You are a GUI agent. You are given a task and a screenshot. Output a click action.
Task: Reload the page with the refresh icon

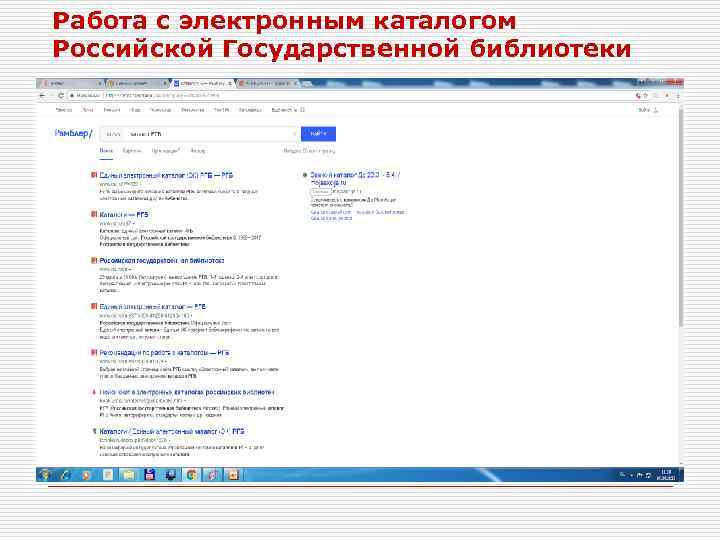tap(61, 96)
